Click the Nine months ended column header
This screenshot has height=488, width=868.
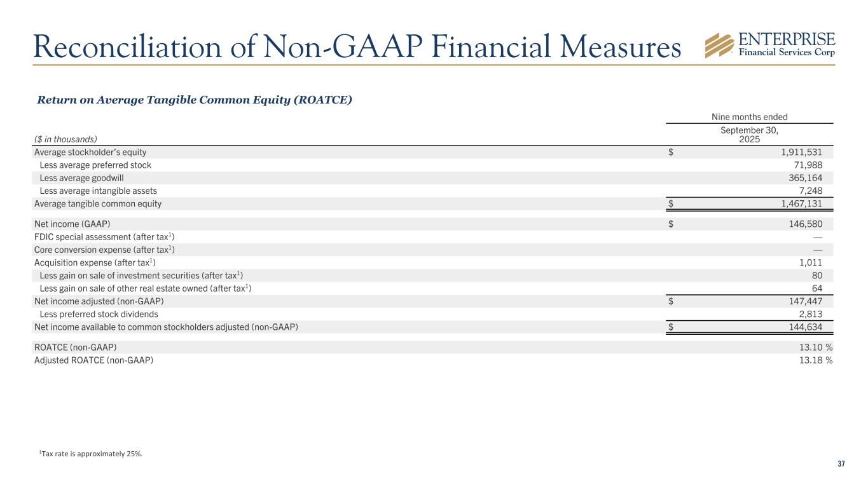click(750, 117)
